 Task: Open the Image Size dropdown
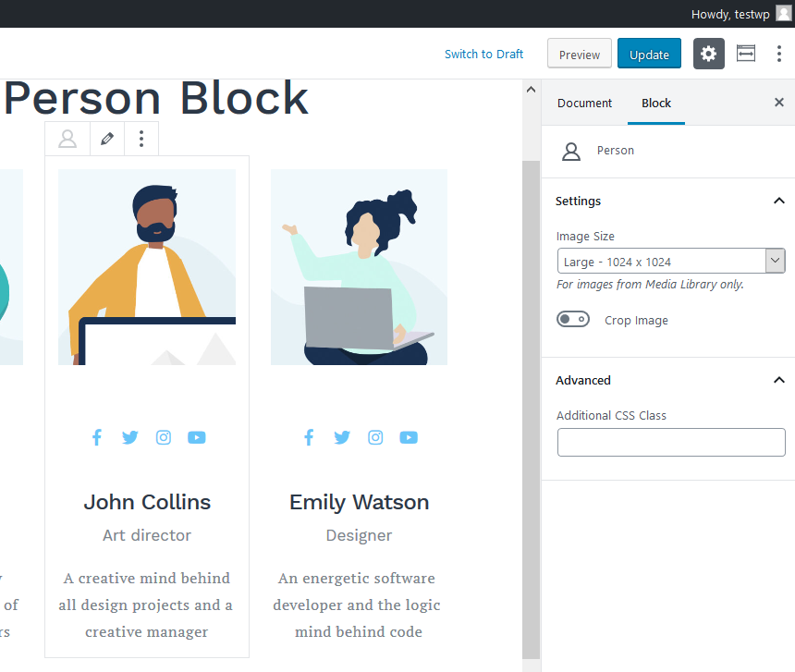pyautogui.click(x=671, y=262)
